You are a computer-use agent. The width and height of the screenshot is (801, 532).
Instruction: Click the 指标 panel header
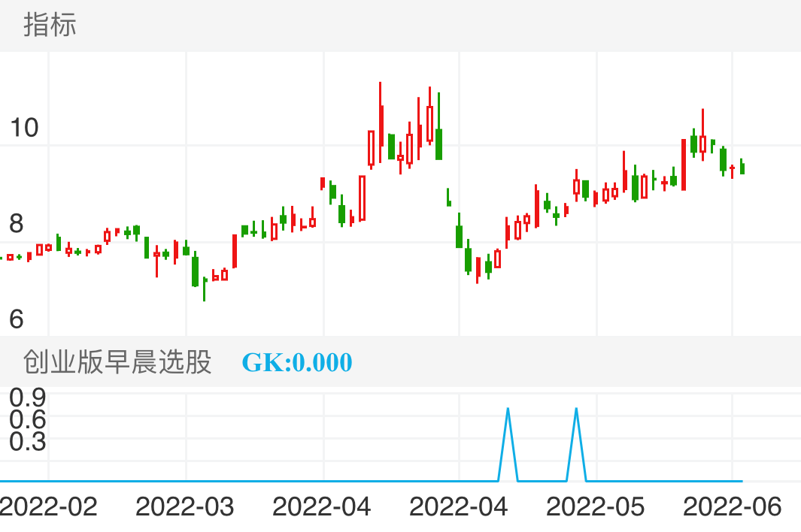pos(50,26)
